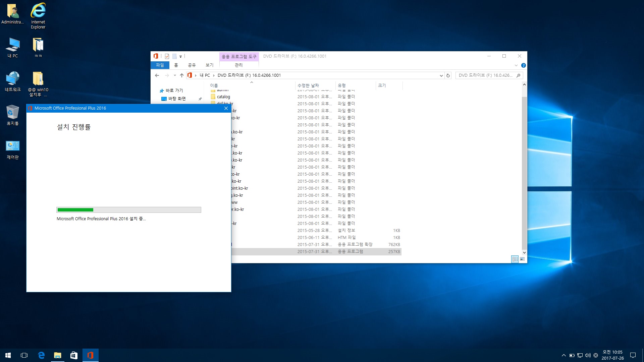Expand the Explorer ribbon chevron

click(x=516, y=65)
